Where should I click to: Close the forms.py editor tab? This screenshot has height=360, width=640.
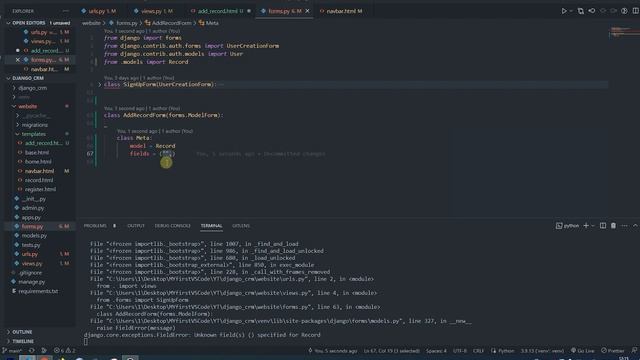click(x=307, y=11)
